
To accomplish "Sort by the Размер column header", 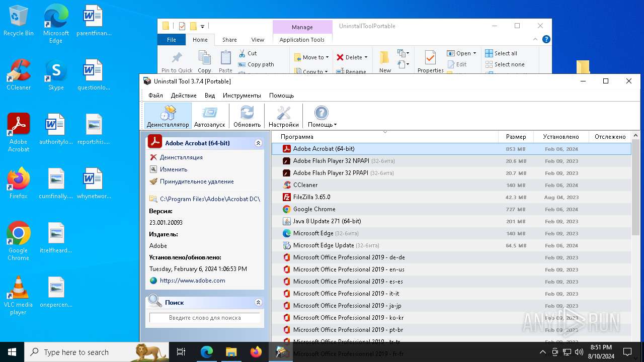I will tap(516, 137).
